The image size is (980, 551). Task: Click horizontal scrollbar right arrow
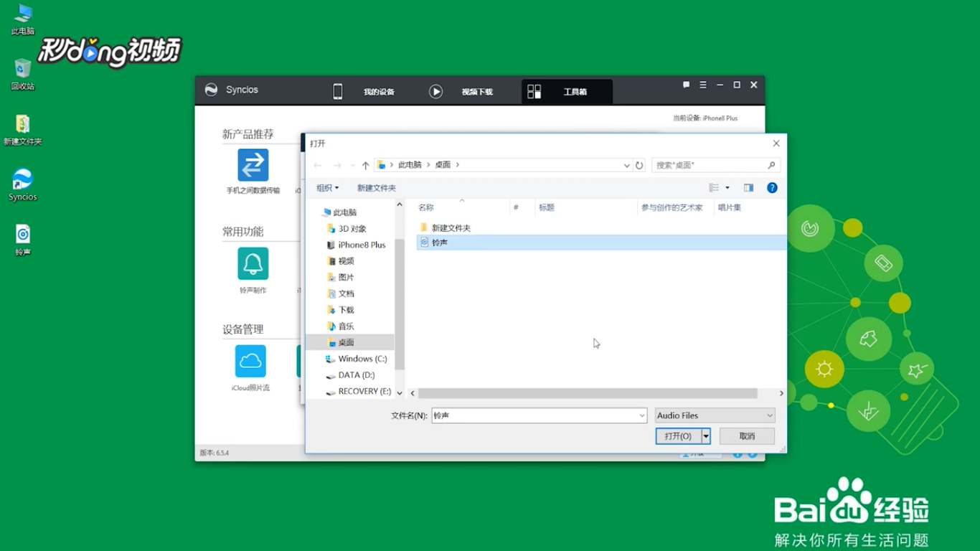point(781,393)
